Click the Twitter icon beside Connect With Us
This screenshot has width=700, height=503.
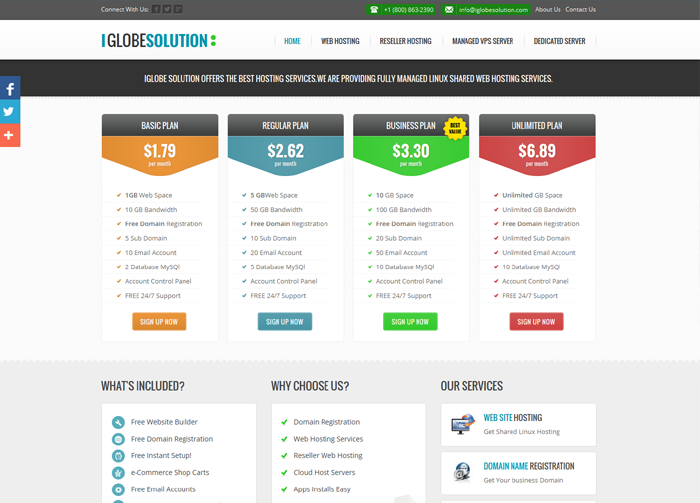coord(167,9)
